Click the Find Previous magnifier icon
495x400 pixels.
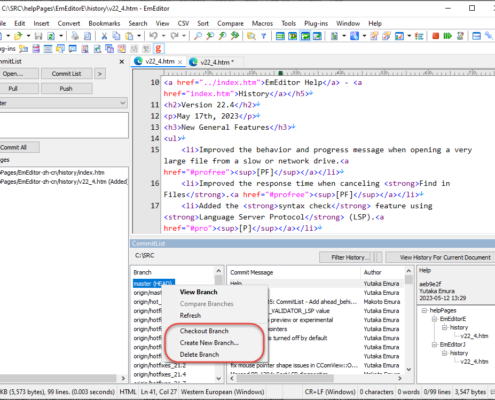[x=210, y=36]
